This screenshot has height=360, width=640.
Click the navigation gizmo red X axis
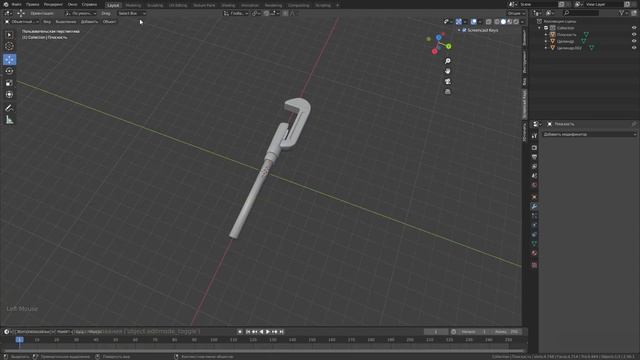pos(435,51)
